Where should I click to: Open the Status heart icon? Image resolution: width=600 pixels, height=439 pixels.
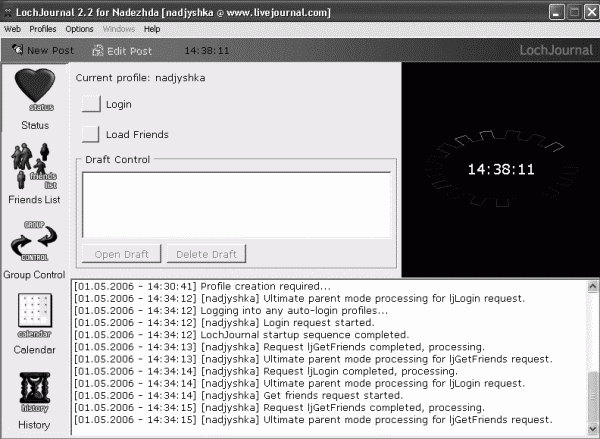click(x=35, y=90)
